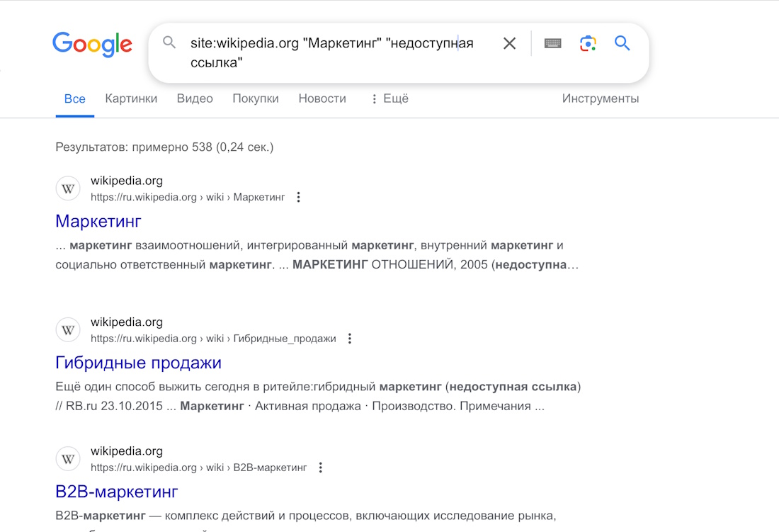Switch to the Картинки tab

pos(131,98)
